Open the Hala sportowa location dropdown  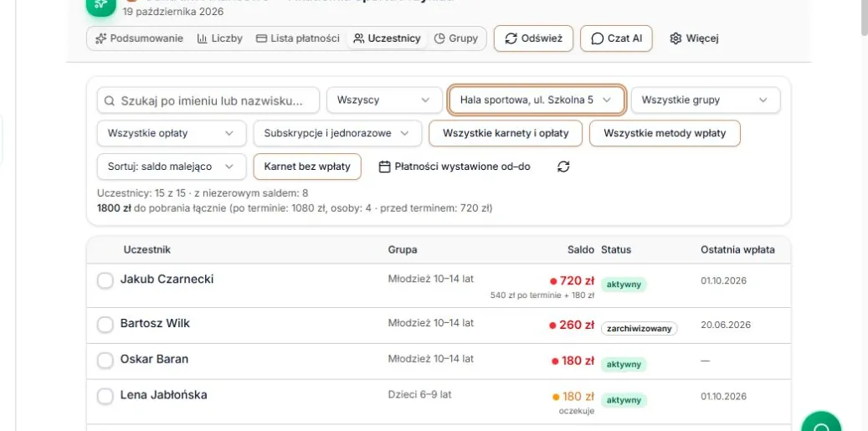pos(537,100)
